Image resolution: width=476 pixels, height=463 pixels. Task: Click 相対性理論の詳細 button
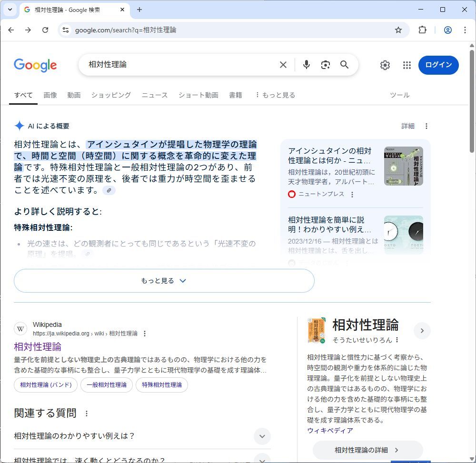(367, 450)
